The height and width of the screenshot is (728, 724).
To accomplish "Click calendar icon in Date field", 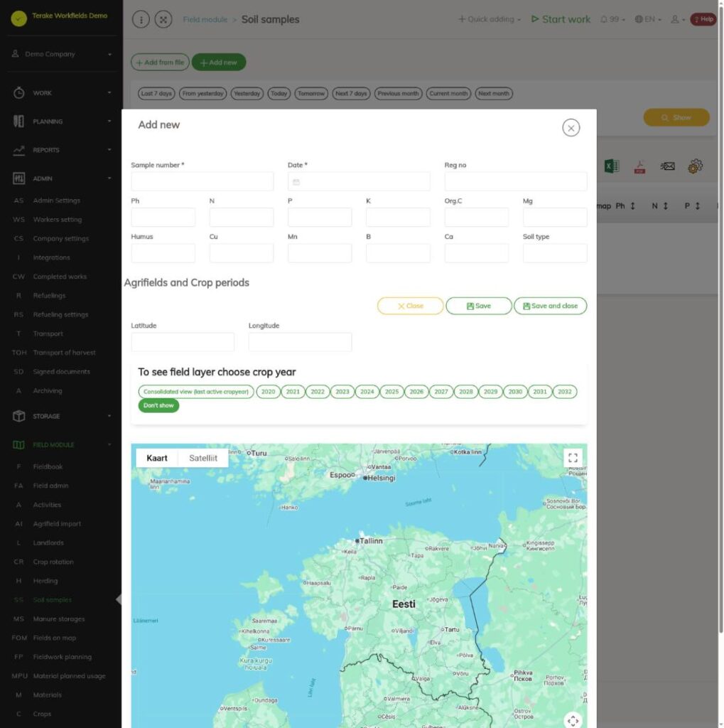I will pos(296,182).
